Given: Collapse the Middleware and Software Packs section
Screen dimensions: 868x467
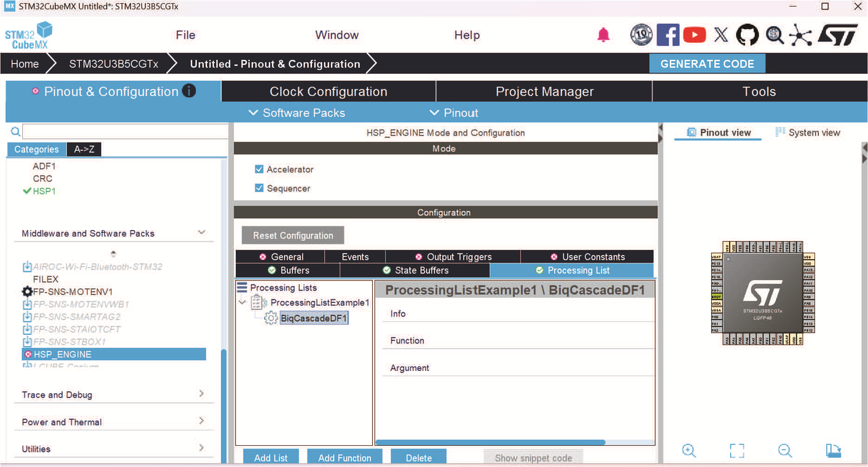Looking at the screenshot, I should (201, 232).
